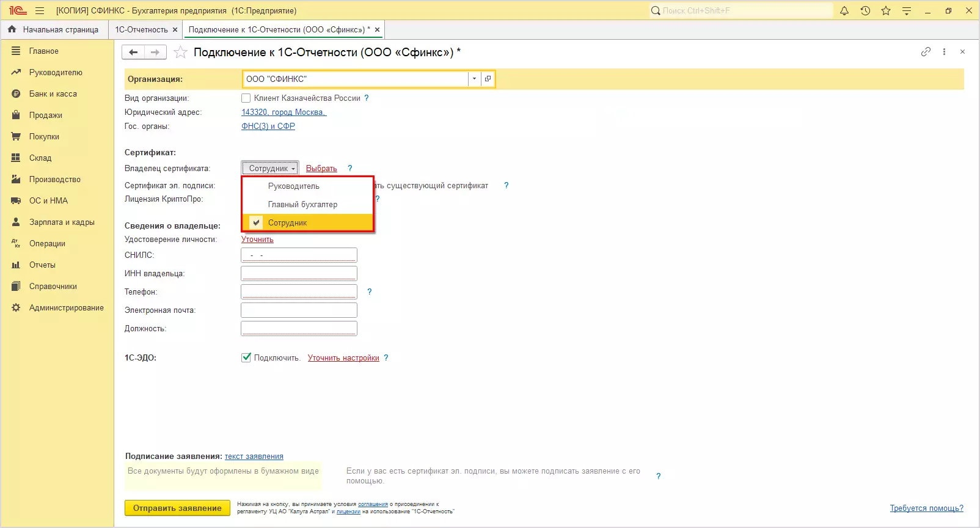Click the help question mark beside signing note
Image resolution: width=980 pixels, height=528 pixels.
click(x=658, y=476)
